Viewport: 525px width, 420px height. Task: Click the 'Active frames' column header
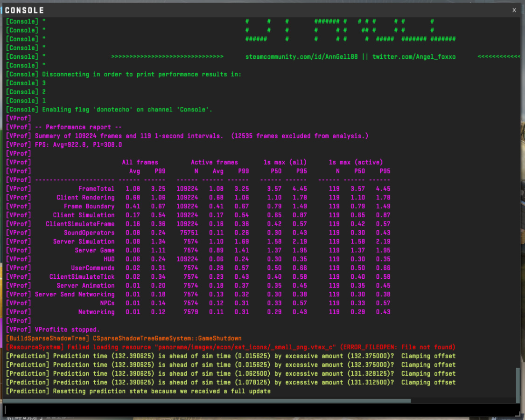pyautogui.click(x=214, y=162)
